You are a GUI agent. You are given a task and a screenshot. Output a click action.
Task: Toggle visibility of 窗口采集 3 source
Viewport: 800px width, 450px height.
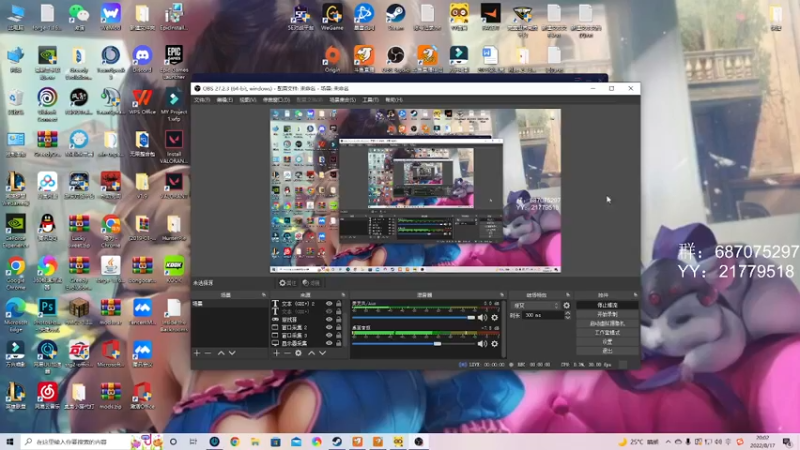pyautogui.click(x=329, y=336)
